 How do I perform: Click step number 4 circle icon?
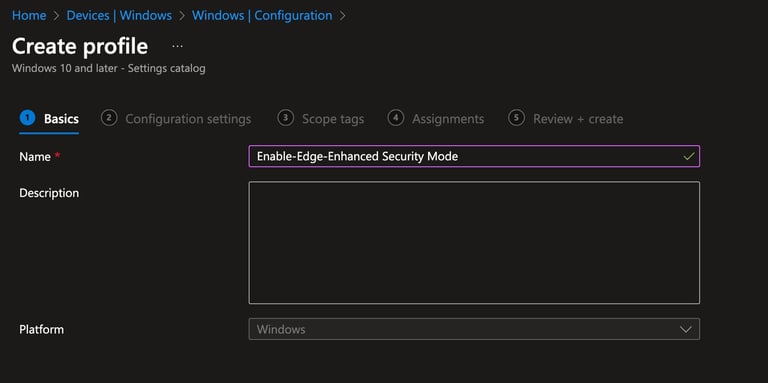(396, 118)
